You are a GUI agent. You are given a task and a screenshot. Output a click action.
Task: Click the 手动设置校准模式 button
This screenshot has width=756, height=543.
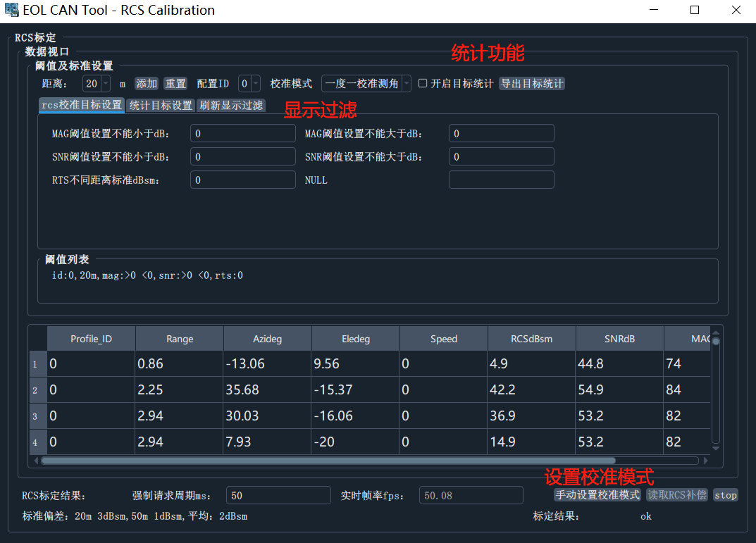pyautogui.click(x=597, y=495)
